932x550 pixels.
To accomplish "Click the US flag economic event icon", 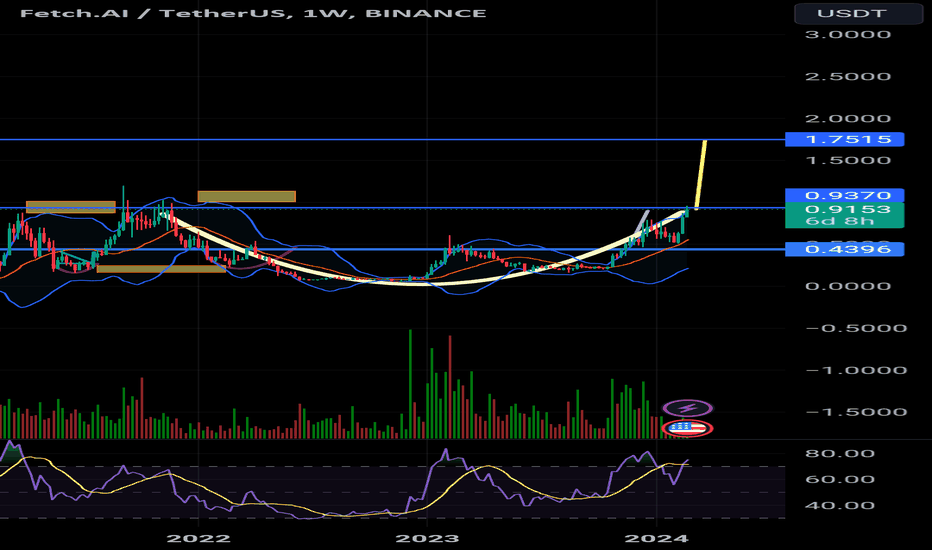I will tap(688, 428).
